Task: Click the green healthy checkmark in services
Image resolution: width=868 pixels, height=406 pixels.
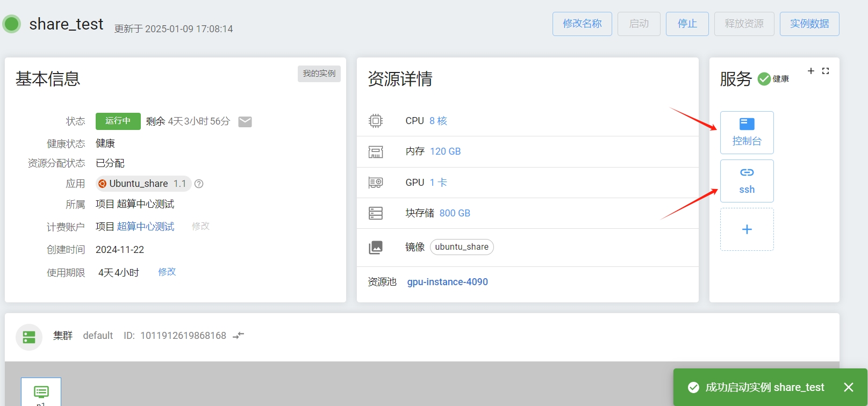Action: click(x=764, y=79)
